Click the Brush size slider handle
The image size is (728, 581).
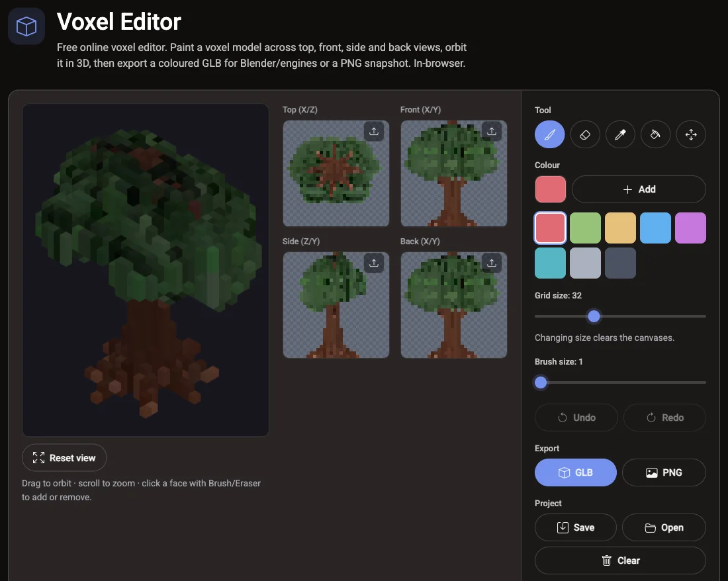coord(541,382)
